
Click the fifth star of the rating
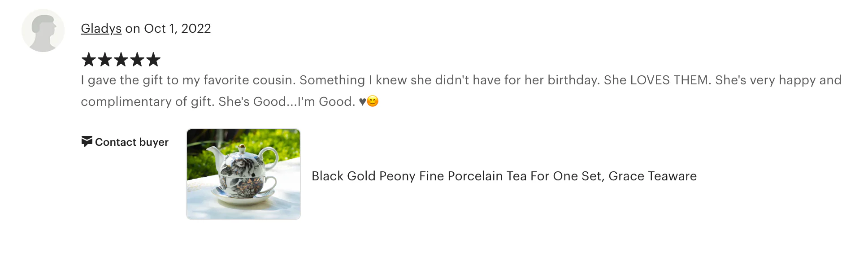pyautogui.click(x=153, y=59)
